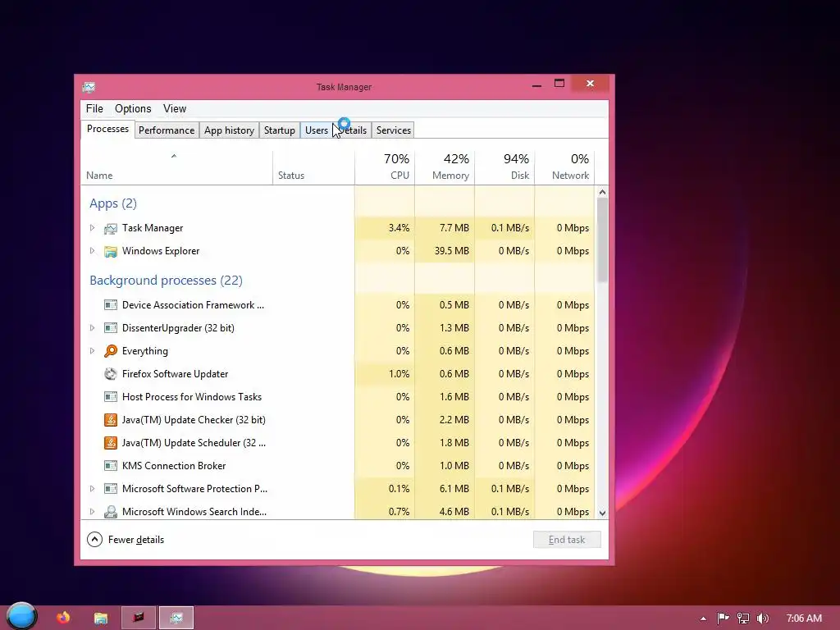
Task: Select the Processes tab
Action: click(107, 129)
